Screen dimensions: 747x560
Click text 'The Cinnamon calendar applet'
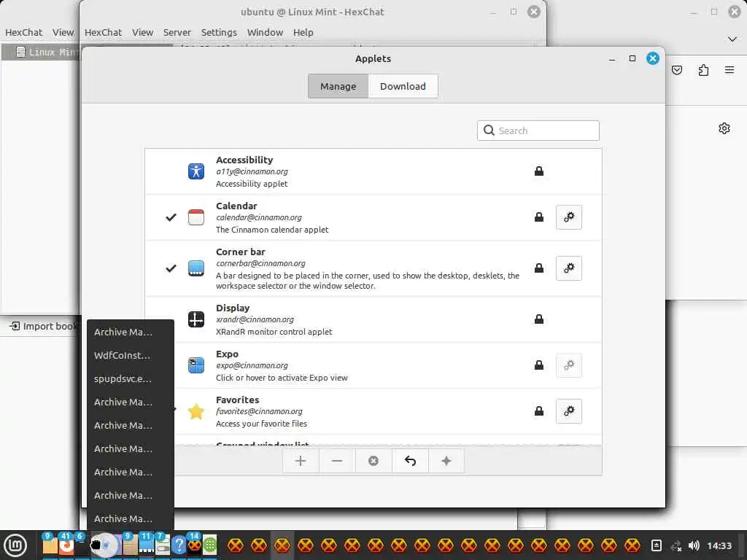pyautogui.click(x=272, y=230)
